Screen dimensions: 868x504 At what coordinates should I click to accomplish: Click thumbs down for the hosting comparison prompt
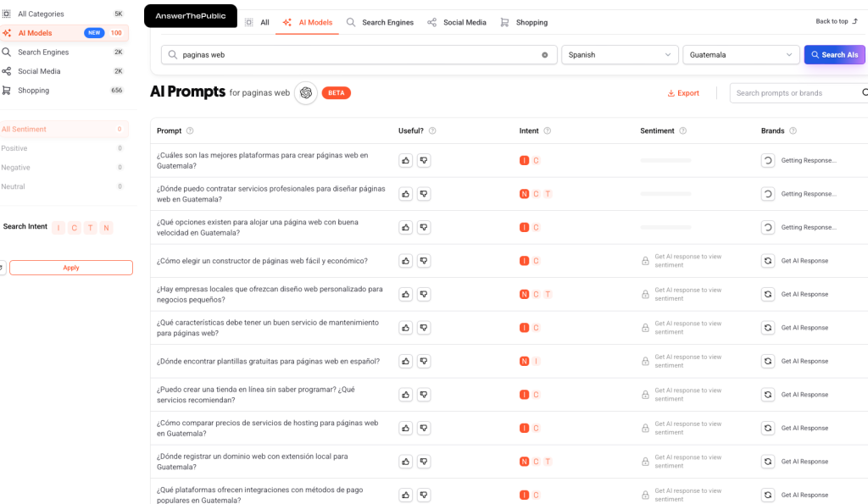click(x=424, y=428)
